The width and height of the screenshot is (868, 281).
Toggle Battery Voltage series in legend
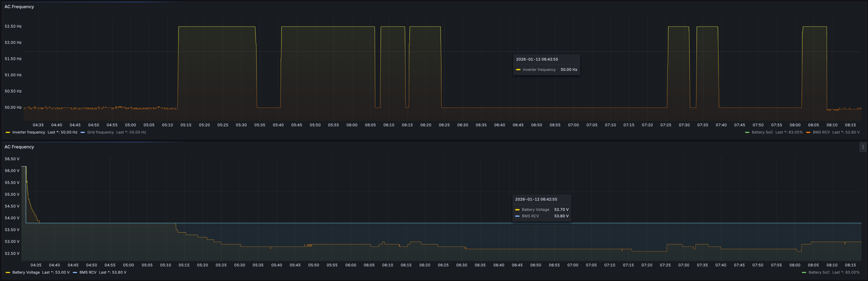26,272
